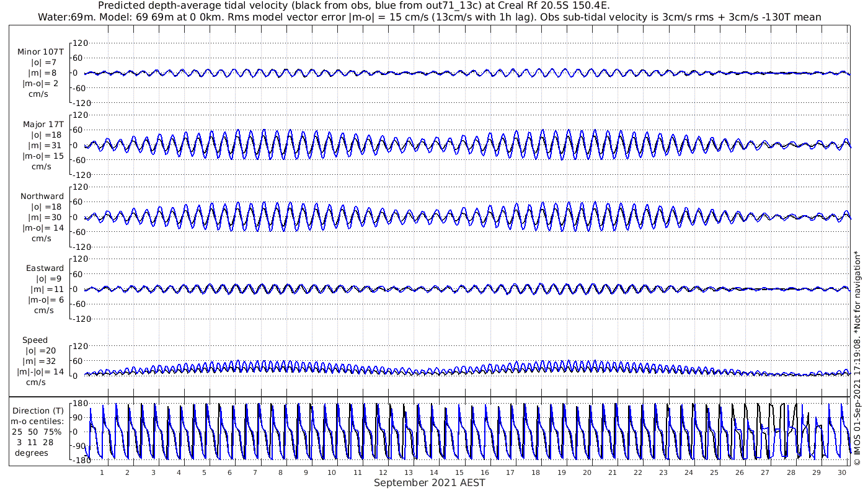Viewport: 868px width, 496px height.
Task: Click the 'Eastward' panel label
Action: click(45, 268)
